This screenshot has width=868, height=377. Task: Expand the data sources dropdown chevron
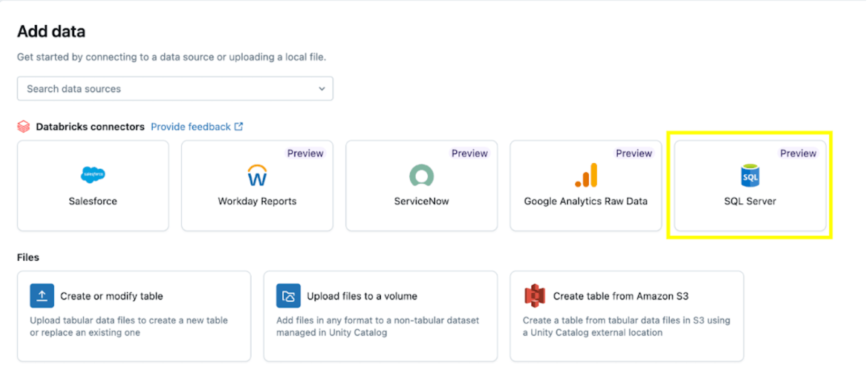[322, 89]
